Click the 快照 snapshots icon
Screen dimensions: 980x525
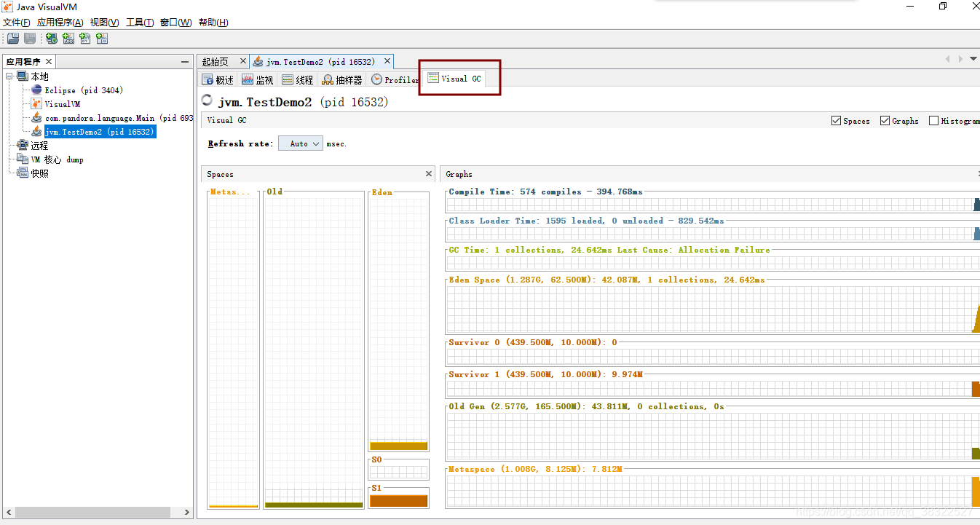coord(23,173)
